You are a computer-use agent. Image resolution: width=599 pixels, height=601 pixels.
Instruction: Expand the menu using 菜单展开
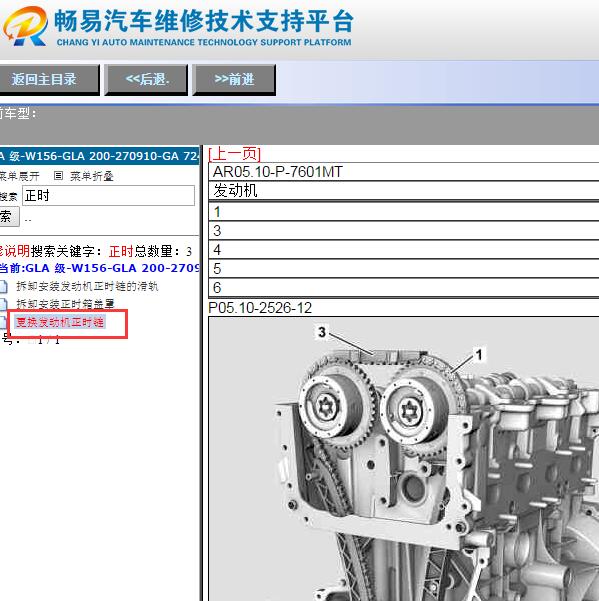coord(19,176)
